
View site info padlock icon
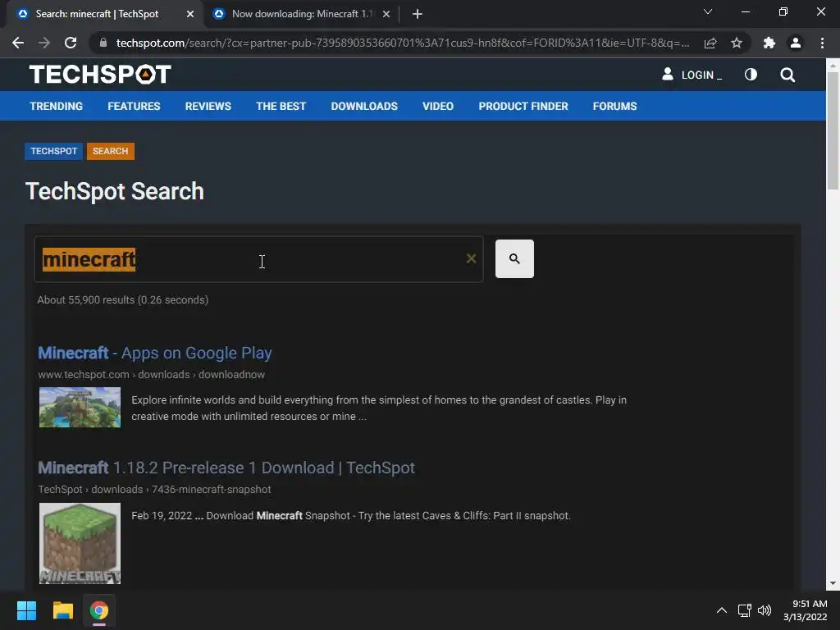pyautogui.click(x=103, y=43)
